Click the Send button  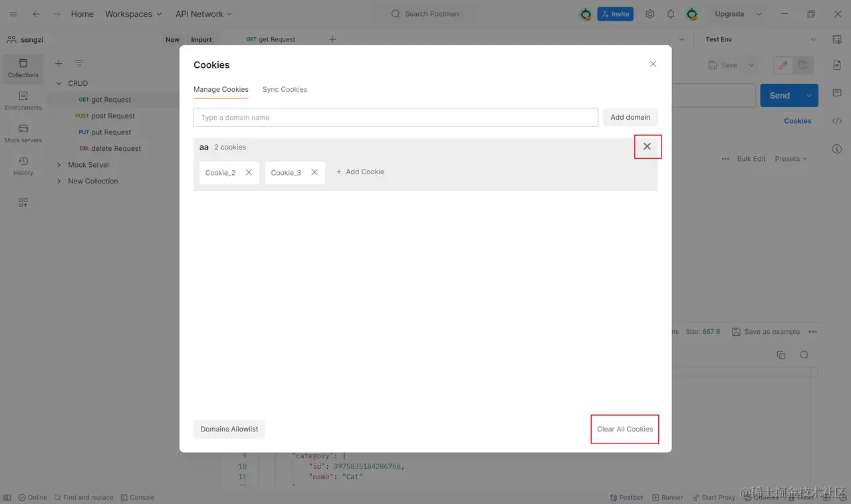point(780,96)
